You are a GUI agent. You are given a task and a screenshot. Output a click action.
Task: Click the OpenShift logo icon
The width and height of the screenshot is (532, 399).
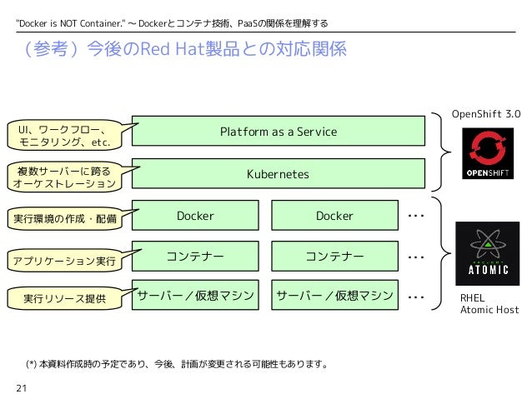[488, 153]
